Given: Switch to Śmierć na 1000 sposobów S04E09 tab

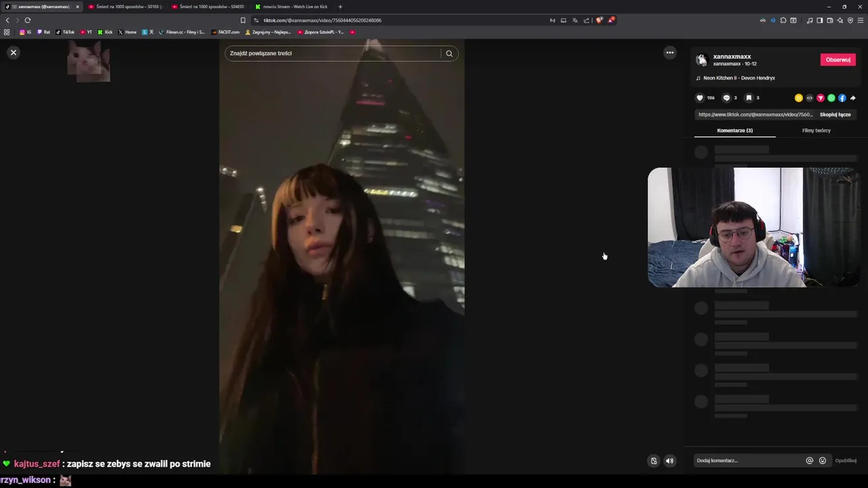Looking at the screenshot, I should [208, 6].
